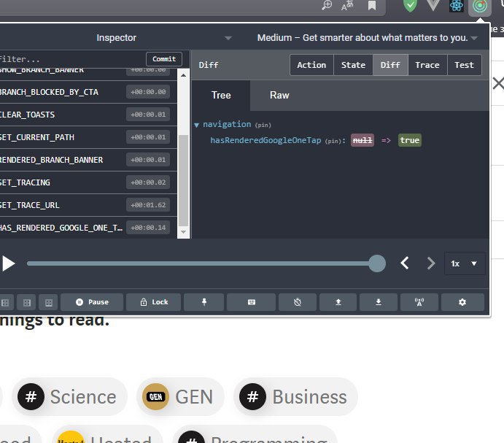Click the timer-off slider toggle icon
The height and width of the screenshot is (443, 504).
298,302
